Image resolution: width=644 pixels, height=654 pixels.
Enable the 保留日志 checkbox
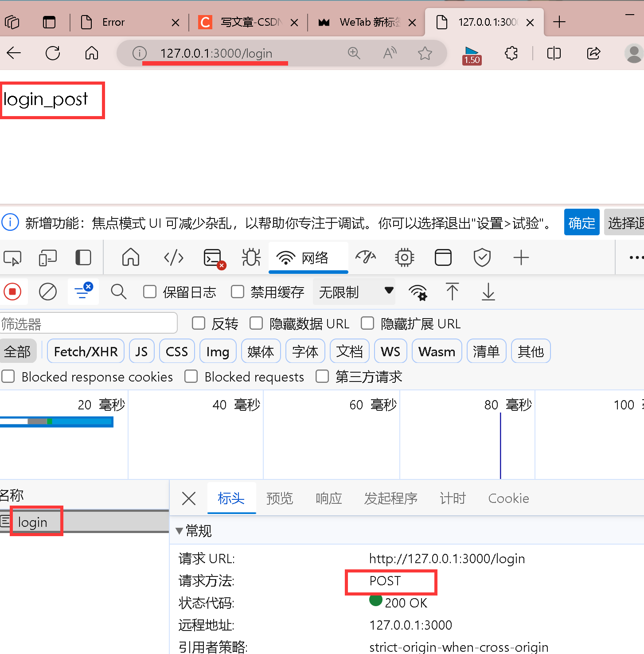click(x=150, y=292)
